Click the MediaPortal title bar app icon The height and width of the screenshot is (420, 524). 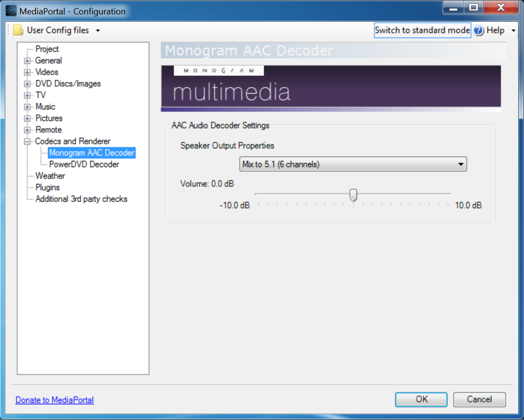click(x=11, y=11)
